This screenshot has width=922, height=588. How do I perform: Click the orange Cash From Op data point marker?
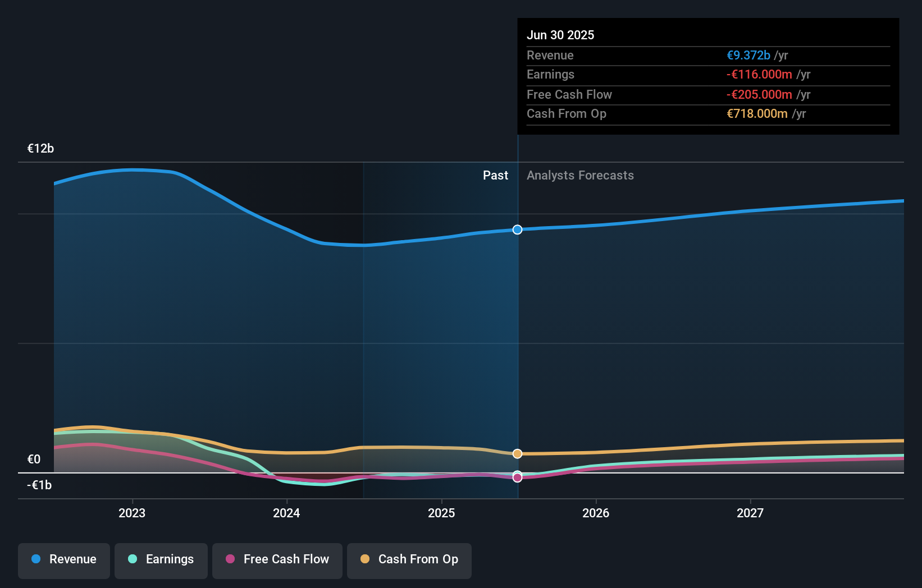coord(517,453)
